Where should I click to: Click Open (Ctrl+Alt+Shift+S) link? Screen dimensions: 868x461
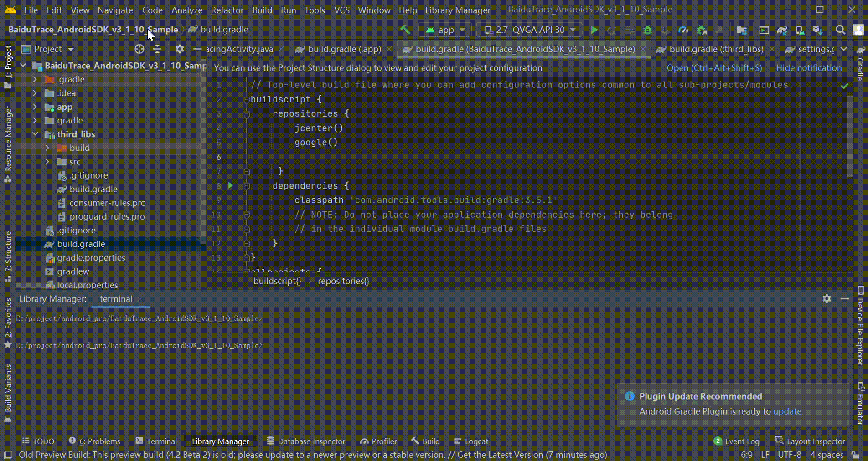tap(714, 68)
